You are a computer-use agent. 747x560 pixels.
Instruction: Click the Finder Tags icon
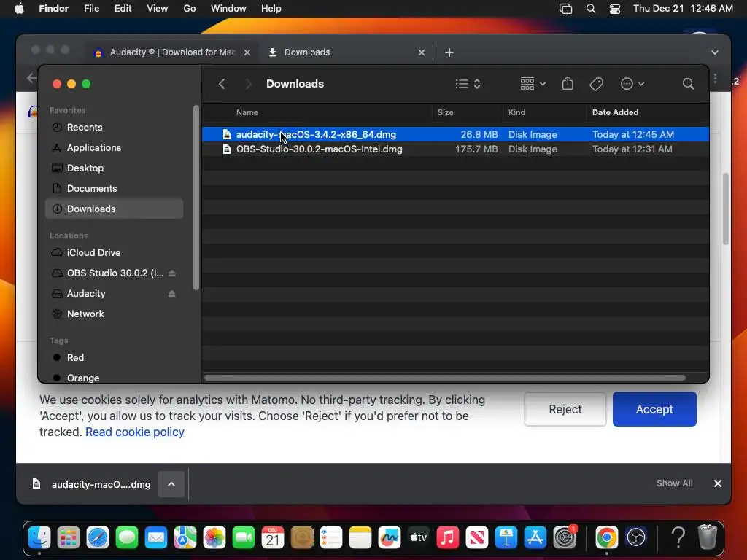[x=597, y=84]
